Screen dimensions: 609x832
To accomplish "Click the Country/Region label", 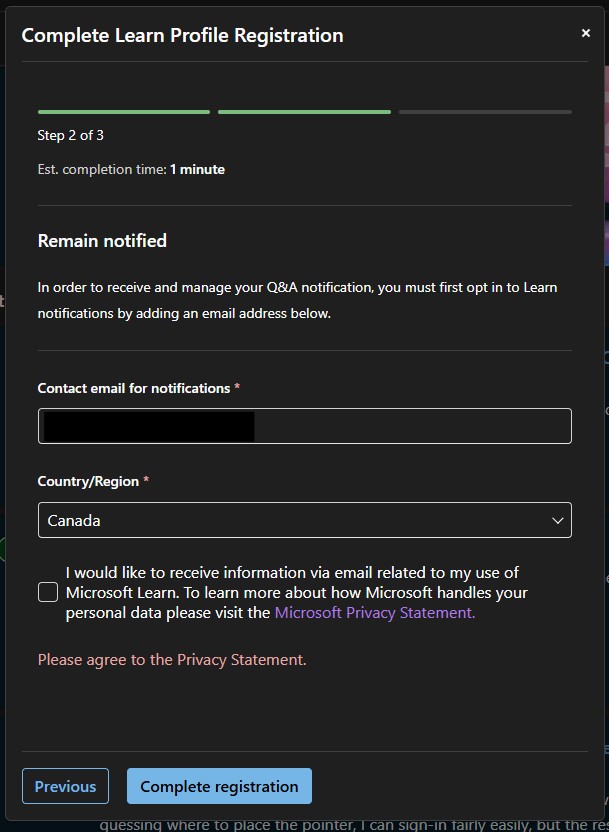I will 88,482.
